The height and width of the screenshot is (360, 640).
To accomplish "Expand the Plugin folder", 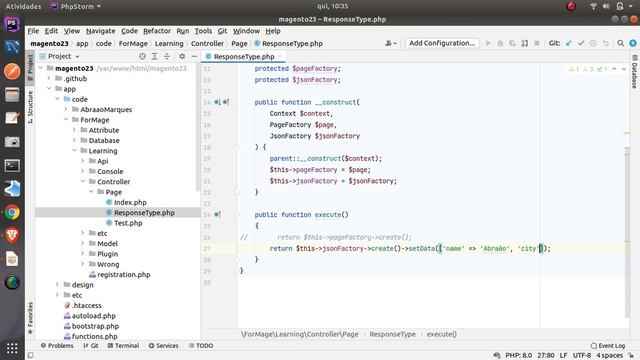I will tap(83, 254).
